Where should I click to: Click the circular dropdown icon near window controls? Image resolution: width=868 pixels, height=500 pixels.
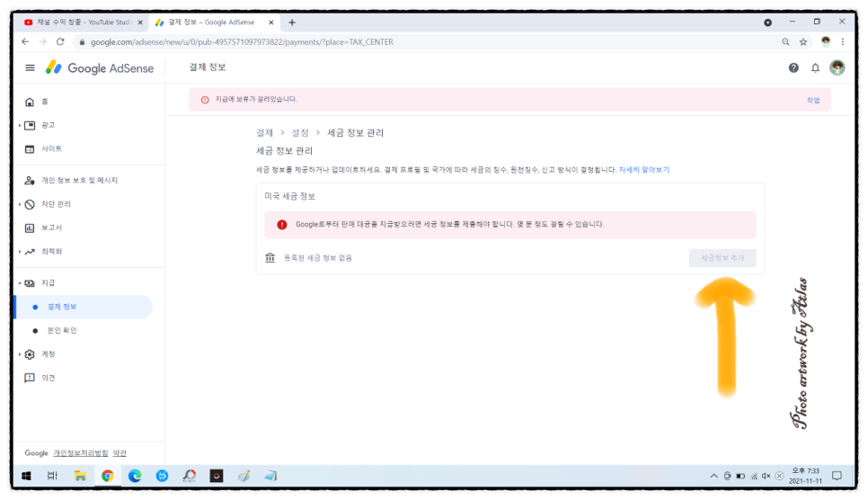coord(767,22)
